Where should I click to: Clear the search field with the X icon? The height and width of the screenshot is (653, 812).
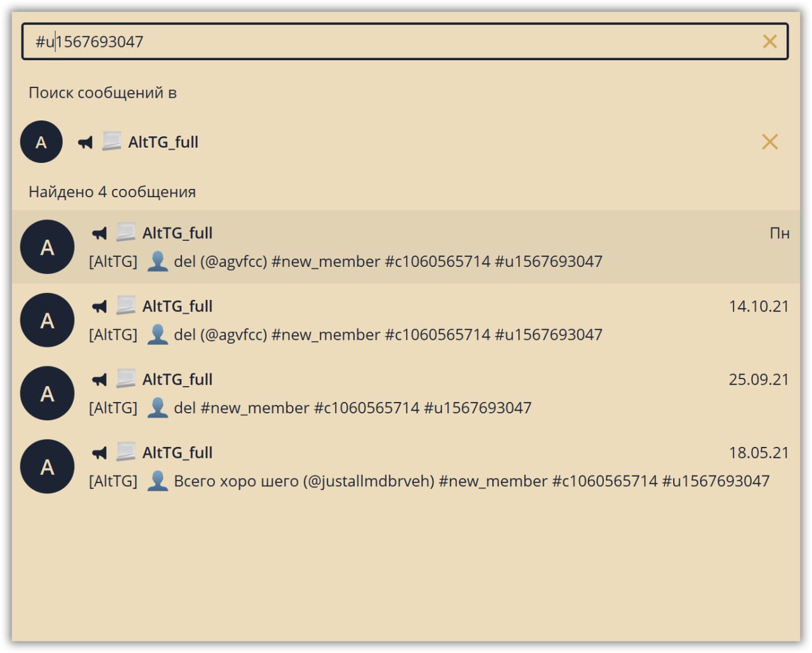tap(769, 42)
